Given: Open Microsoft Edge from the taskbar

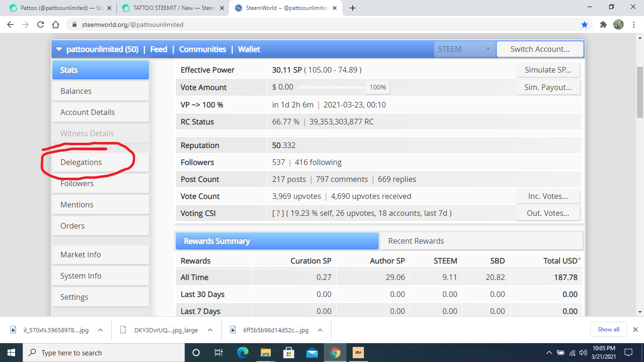Looking at the screenshot, I should [242, 352].
